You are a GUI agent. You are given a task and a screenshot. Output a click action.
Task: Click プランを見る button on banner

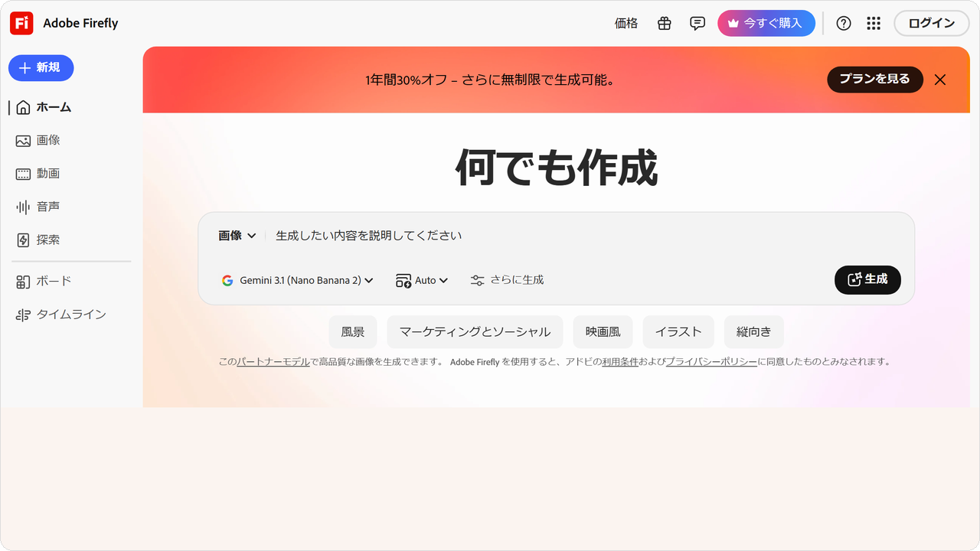point(875,80)
